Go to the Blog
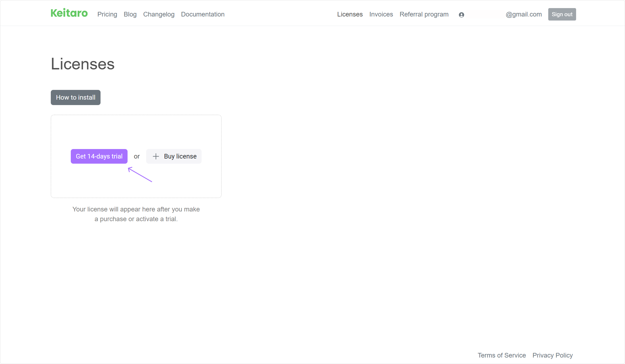 tap(130, 14)
